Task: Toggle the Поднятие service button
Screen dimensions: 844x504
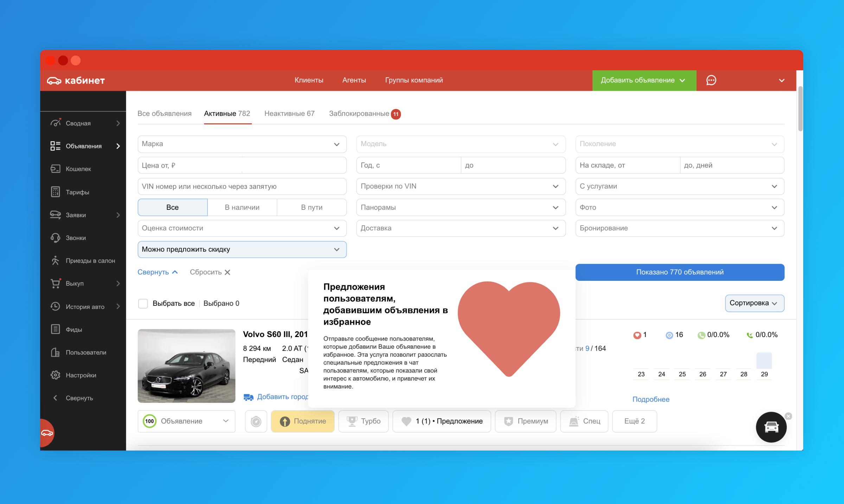Action: pos(303,421)
